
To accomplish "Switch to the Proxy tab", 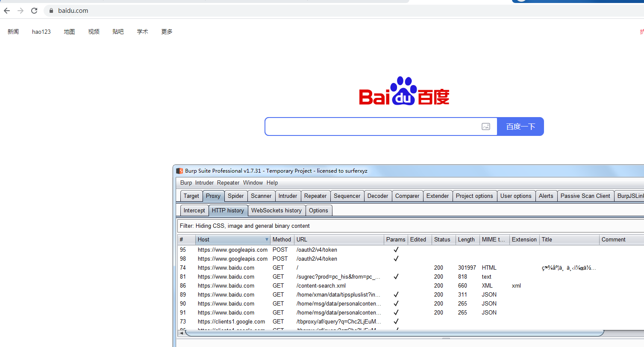I will 213,196.
